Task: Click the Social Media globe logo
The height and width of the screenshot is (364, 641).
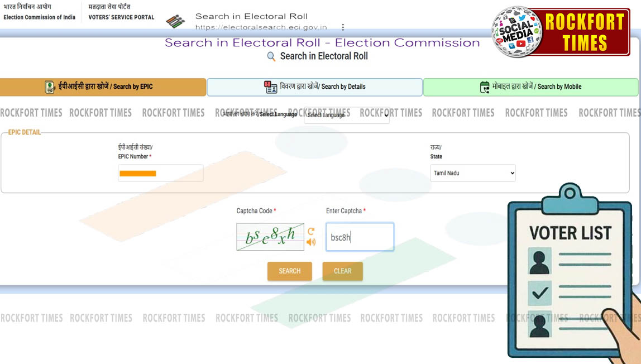Action: (516, 32)
